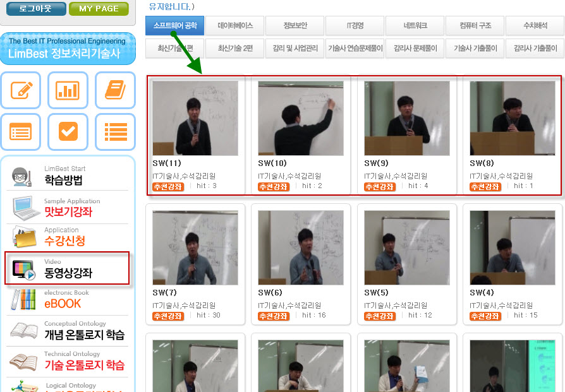Image resolution: width=565 pixels, height=392 pixels.
Task: Click the 개념 온톨로지 학습 open book icon
Action: [x=24, y=330]
